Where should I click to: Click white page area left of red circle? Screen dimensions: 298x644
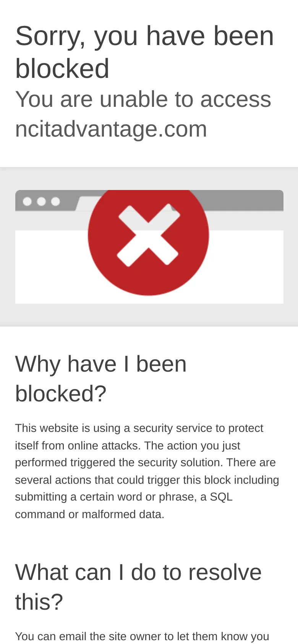(50, 267)
